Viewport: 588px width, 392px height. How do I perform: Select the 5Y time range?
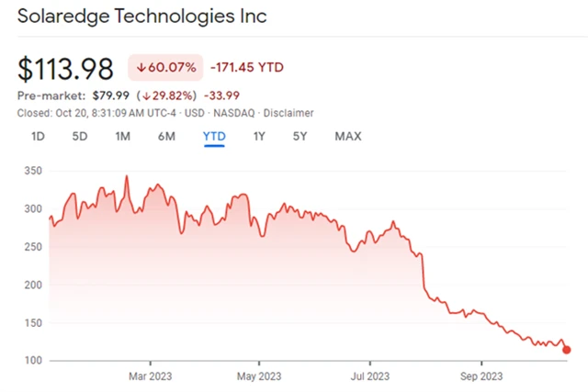tap(300, 136)
